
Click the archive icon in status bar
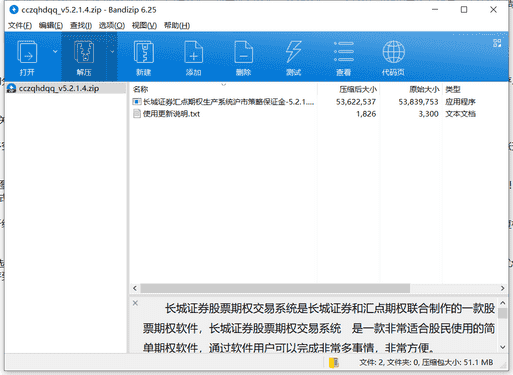coord(334,363)
